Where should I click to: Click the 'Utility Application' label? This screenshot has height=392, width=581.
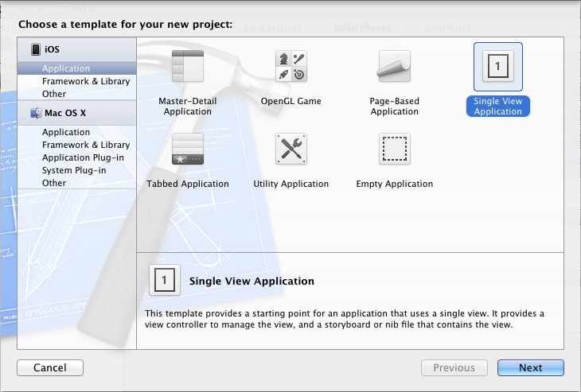(x=290, y=184)
